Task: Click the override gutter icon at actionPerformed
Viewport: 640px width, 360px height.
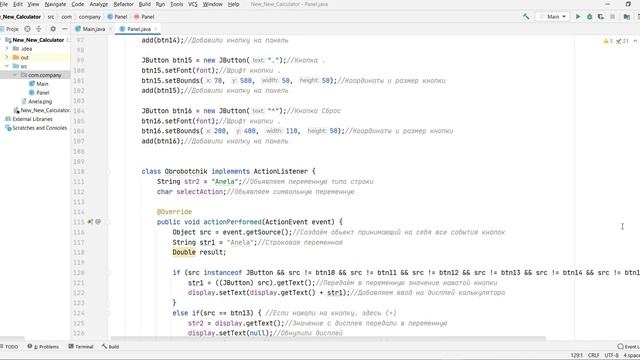Action: click(90, 222)
